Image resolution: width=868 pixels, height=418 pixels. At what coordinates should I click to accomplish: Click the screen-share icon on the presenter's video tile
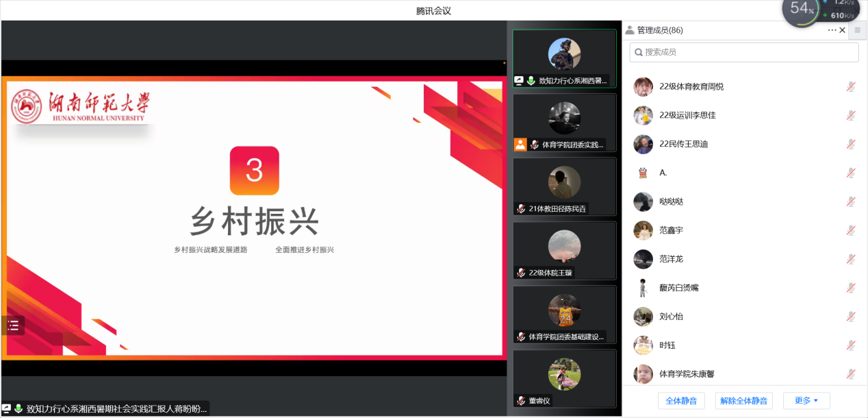pyautogui.click(x=519, y=81)
